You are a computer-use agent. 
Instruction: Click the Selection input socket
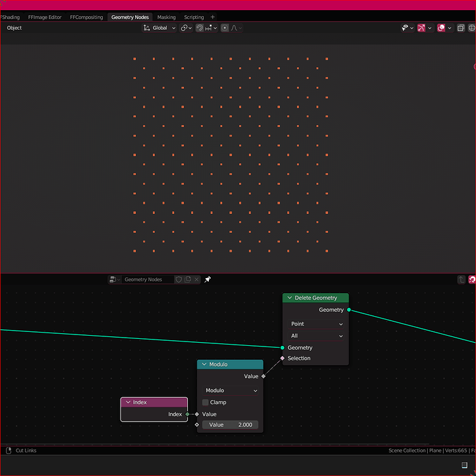click(282, 358)
